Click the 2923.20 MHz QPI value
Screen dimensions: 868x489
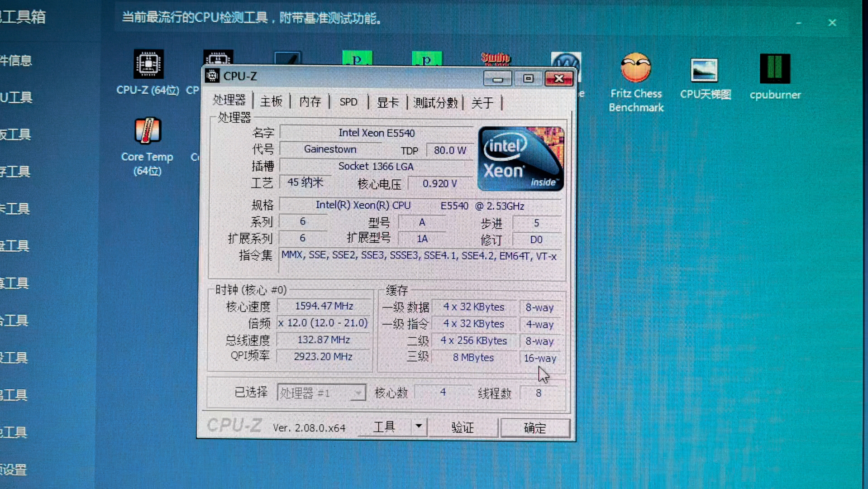coord(323,357)
